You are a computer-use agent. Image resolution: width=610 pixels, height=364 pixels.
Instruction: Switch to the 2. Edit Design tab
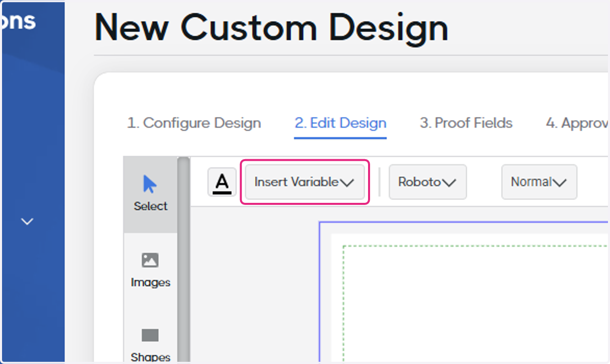[340, 123]
